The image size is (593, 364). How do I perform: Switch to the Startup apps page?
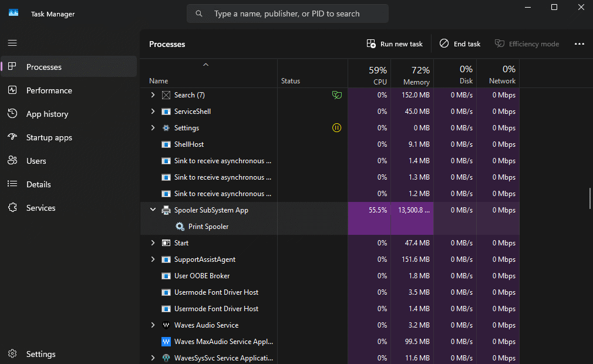tap(49, 137)
